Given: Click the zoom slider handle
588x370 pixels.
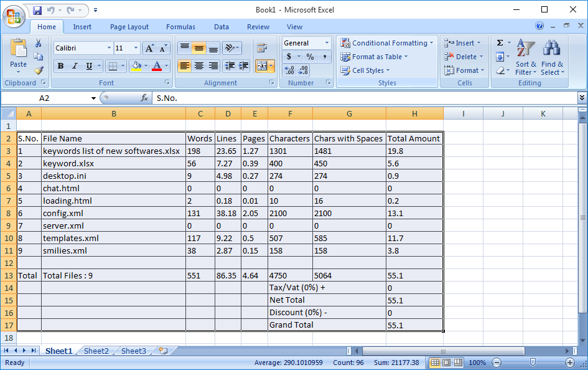Looking at the screenshot, I should (x=533, y=362).
